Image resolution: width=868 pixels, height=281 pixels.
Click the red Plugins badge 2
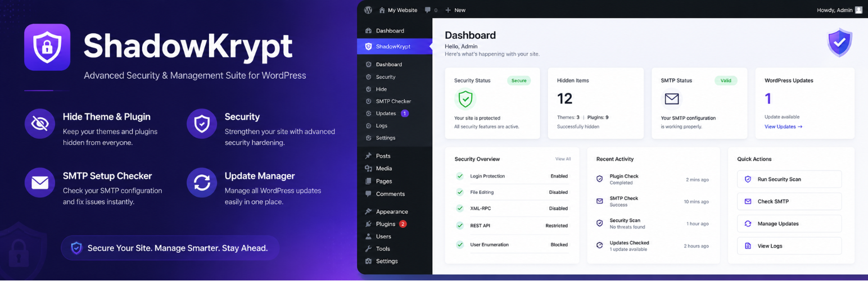tap(403, 224)
